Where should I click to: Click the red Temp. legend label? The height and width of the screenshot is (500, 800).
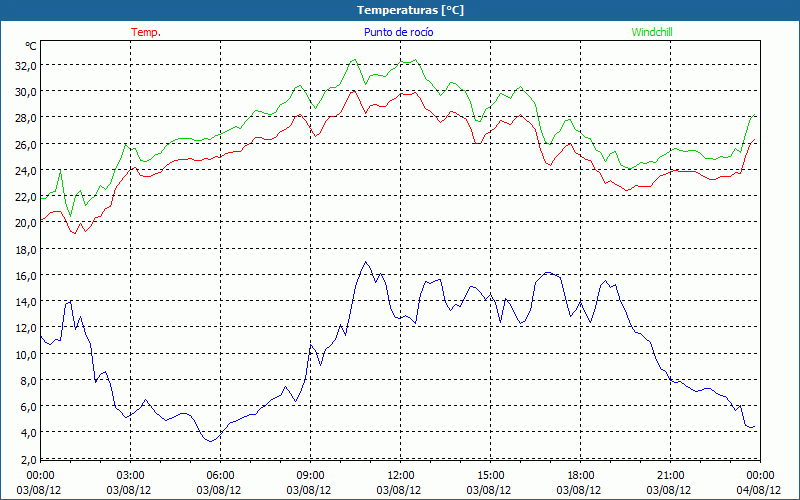coord(146,32)
